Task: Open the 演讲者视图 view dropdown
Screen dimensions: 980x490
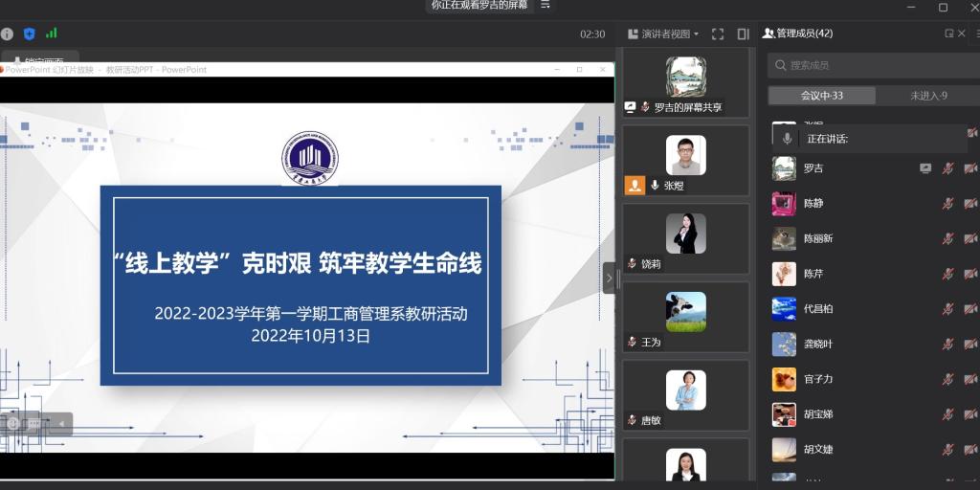Action: tap(663, 33)
